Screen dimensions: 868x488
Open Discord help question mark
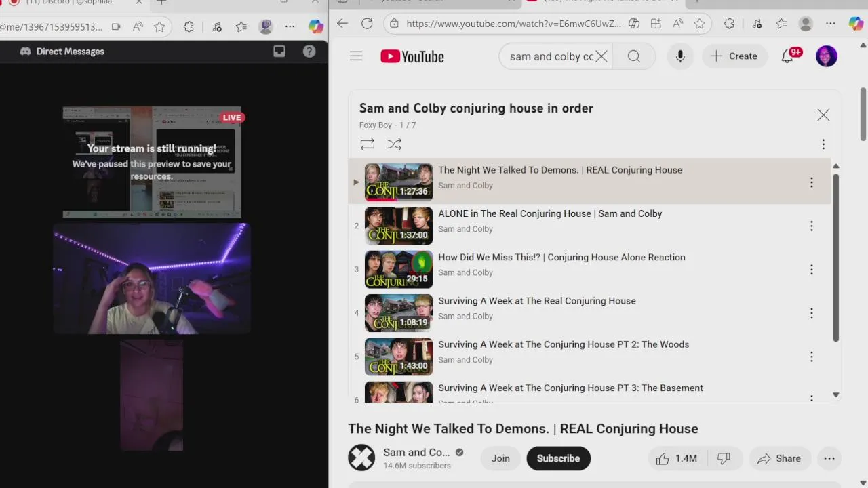[x=309, y=52]
